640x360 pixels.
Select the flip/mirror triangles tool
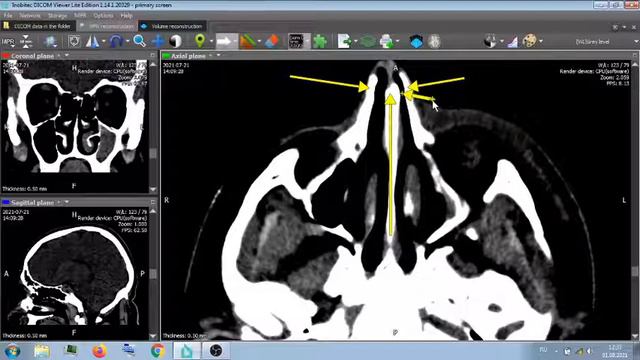click(92, 41)
